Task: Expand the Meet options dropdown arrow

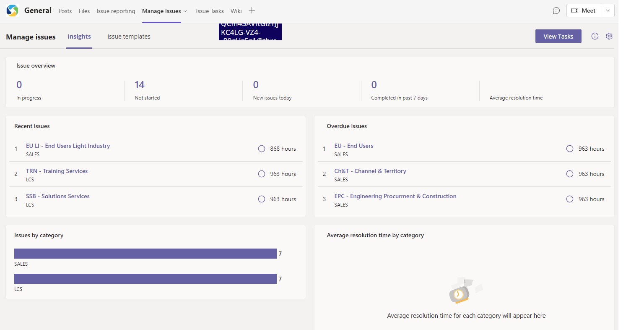Action: tap(608, 10)
